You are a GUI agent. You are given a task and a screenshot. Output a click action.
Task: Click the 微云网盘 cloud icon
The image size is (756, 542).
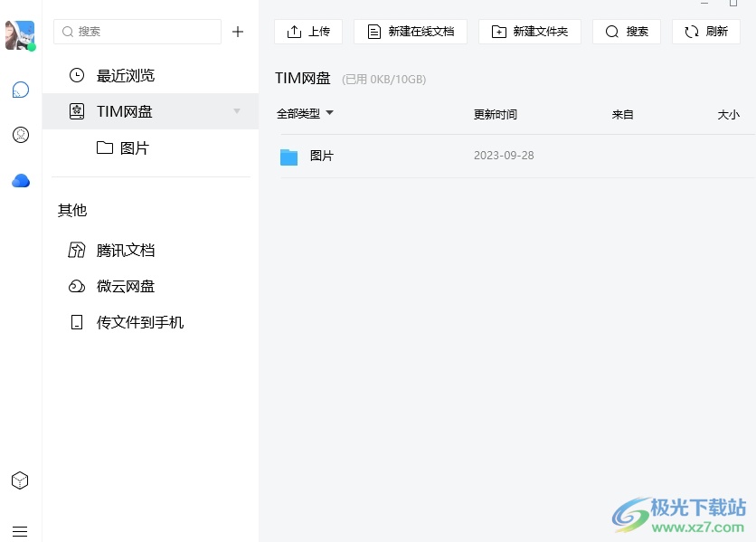point(77,286)
